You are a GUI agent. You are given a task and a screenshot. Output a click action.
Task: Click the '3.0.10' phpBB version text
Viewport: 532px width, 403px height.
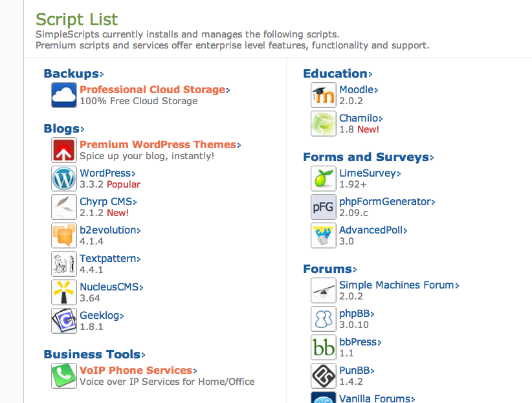[354, 325]
